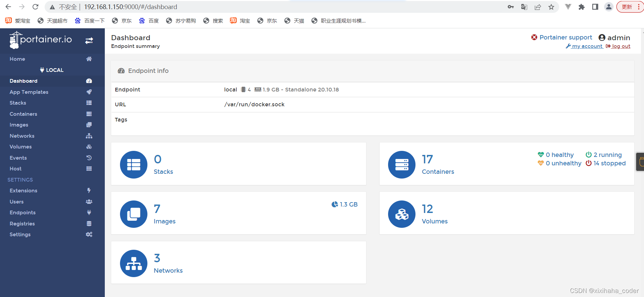The image size is (644, 297).
Task: Click the Containers server icon in sidebar
Action: point(89,114)
